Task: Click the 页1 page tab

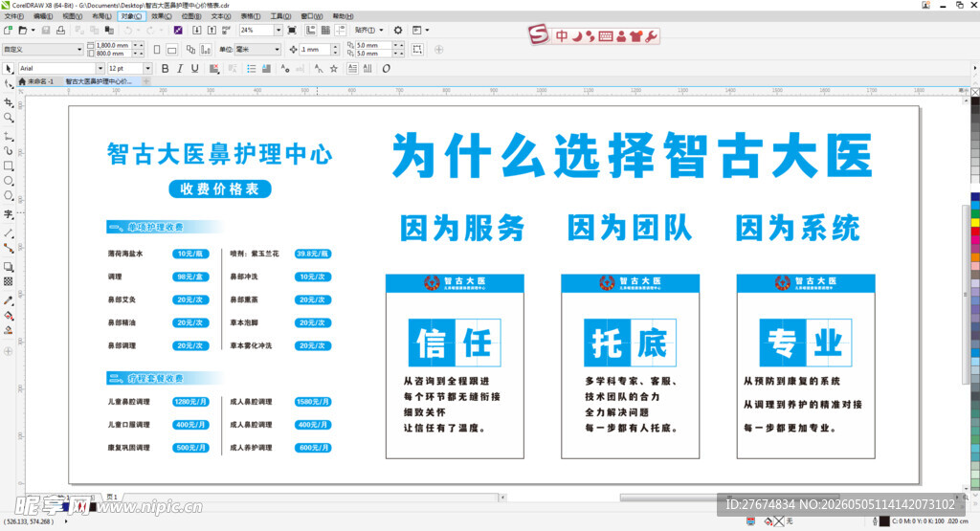Action: [x=112, y=497]
